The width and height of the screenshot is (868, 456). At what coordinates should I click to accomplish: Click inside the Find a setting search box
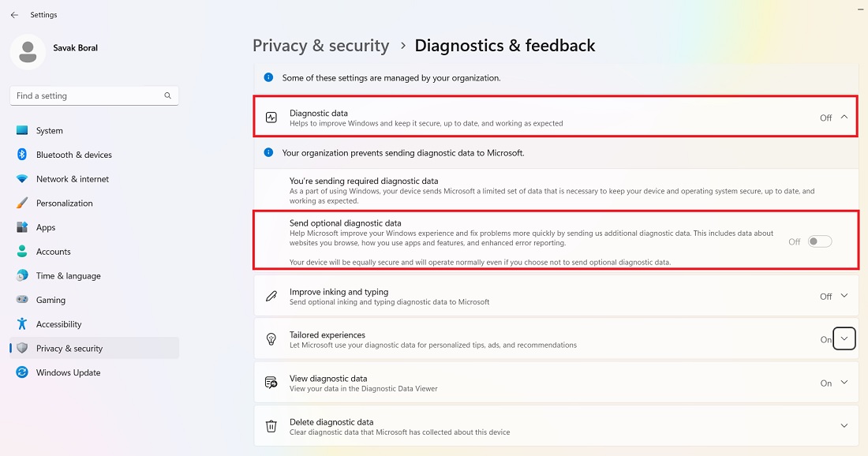click(87, 95)
